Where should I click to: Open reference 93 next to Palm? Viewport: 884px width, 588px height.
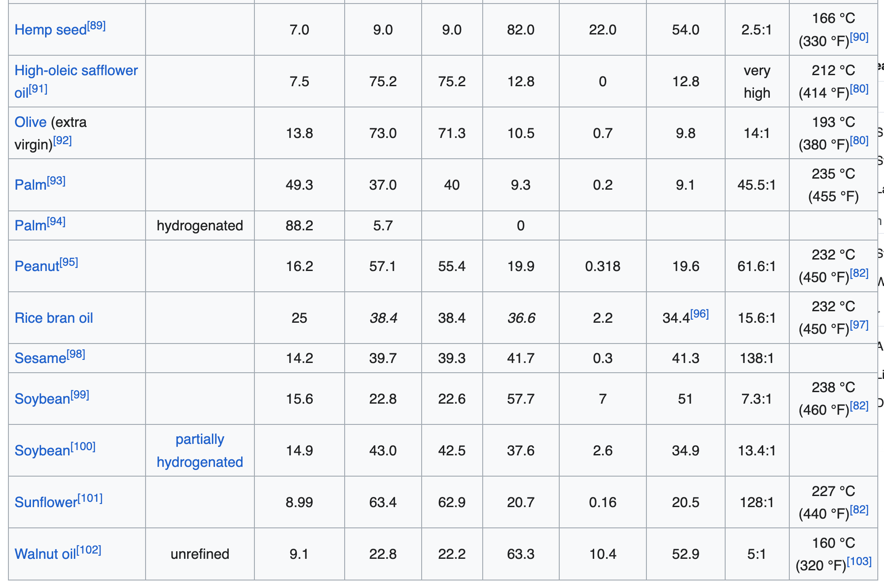56,181
